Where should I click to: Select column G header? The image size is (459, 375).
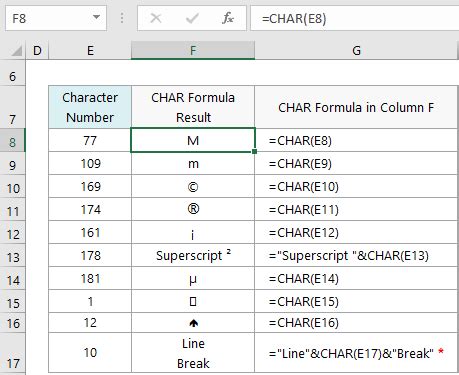pos(357,51)
